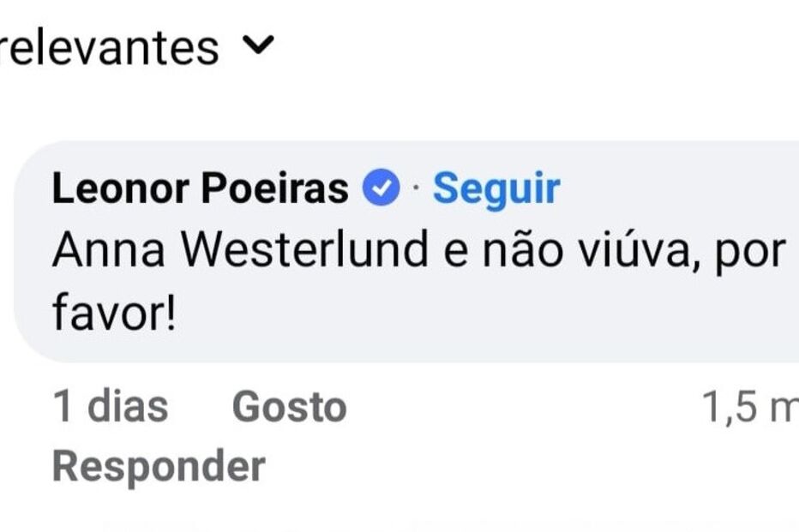Select the 1 dias timestamp
Image resolution: width=799 pixels, height=532 pixels.
pyautogui.click(x=110, y=405)
